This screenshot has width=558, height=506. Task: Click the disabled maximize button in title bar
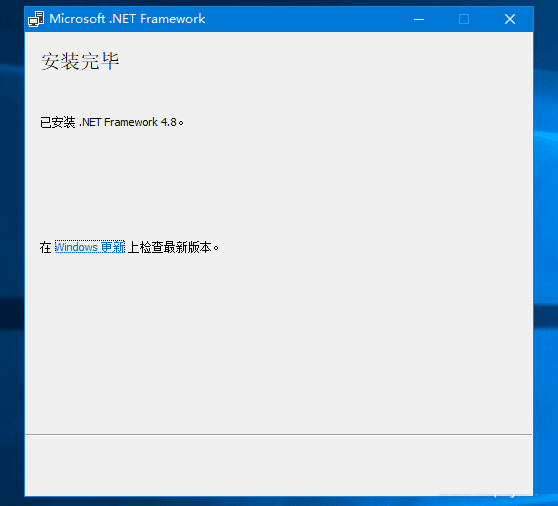[x=464, y=19]
